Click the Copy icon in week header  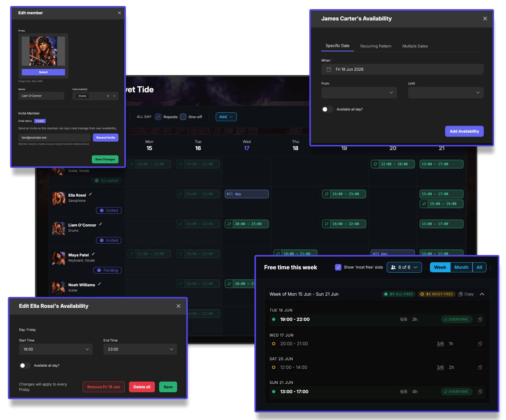tap(461, 294)
